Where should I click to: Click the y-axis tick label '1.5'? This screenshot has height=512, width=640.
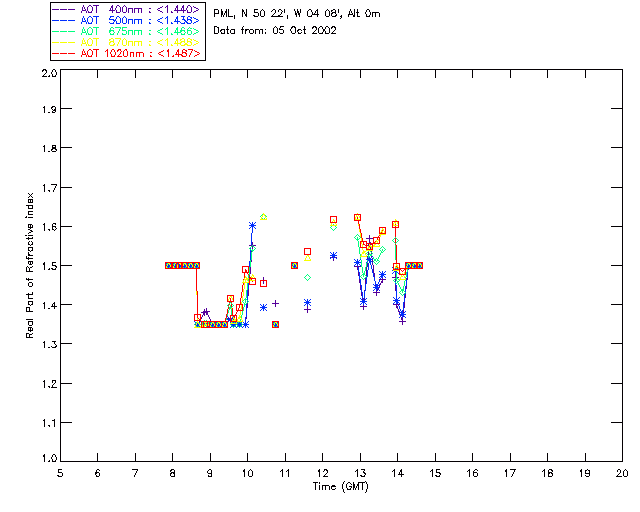tap(49, 266)
